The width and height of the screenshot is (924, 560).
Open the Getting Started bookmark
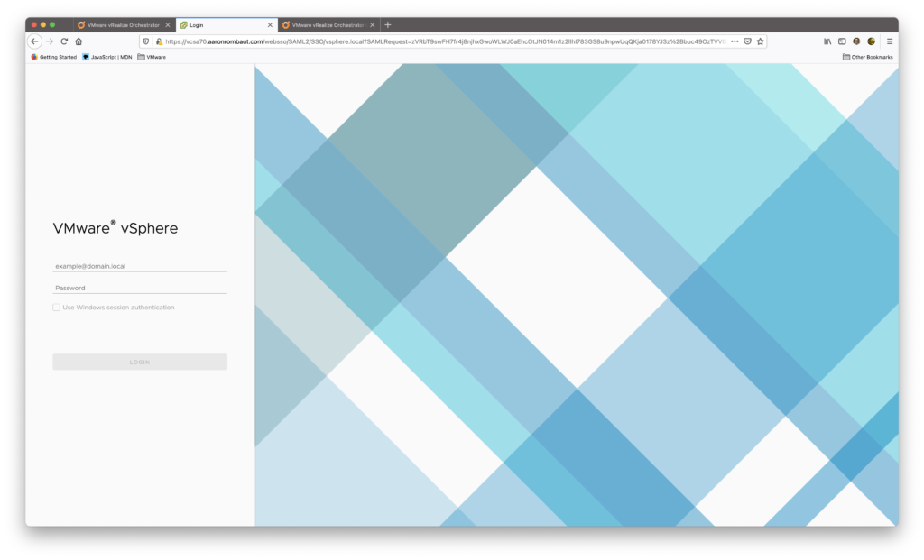coord(54,57)
